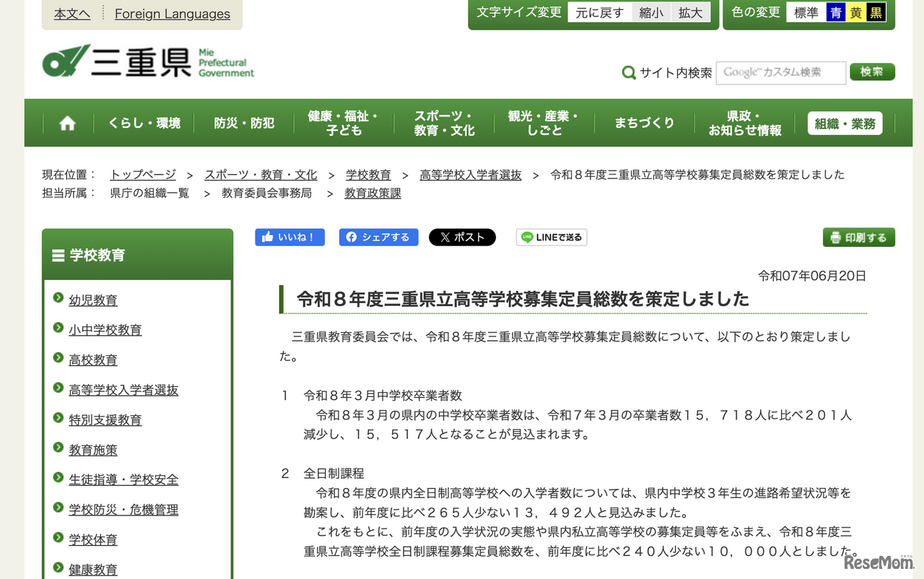Open 高校教育 in sidebar
This screenshot has width=924, height=579.
pos(93,360)
